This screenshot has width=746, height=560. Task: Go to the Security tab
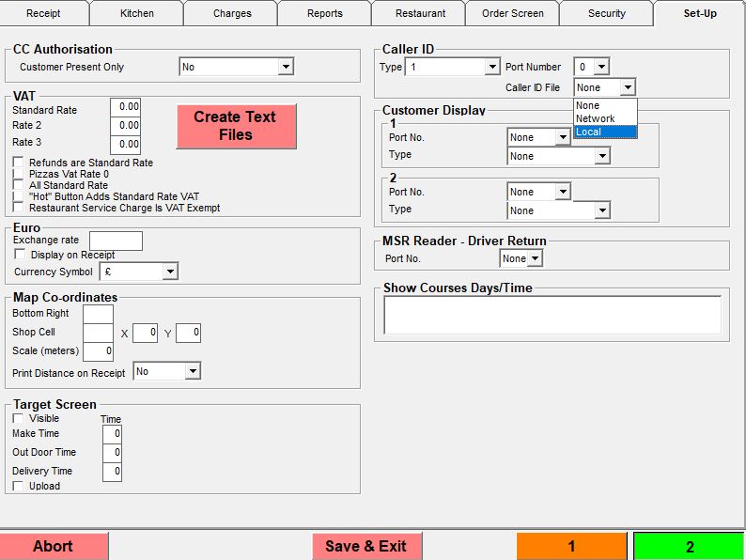tap(606, 13)
